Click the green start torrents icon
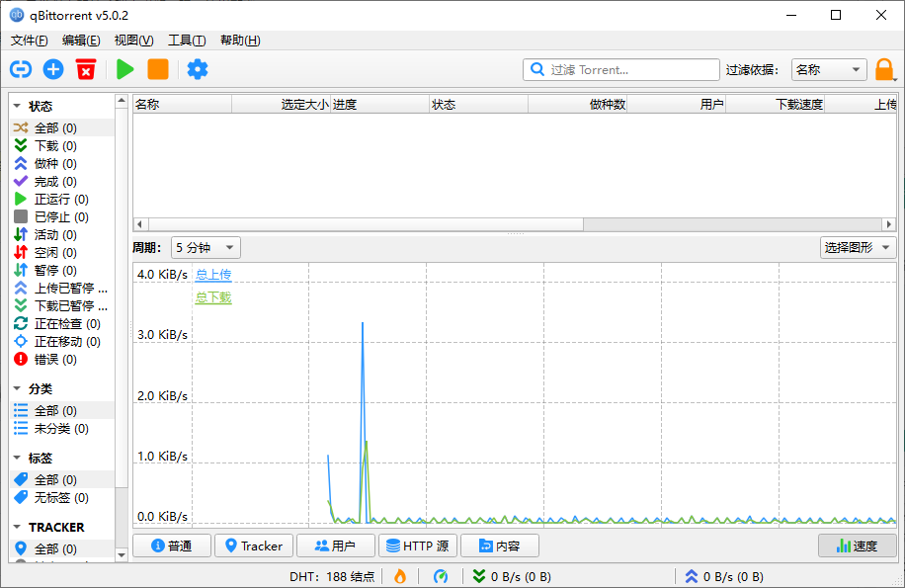The width and height of the screenshot is (905, 588). [124, 69]
